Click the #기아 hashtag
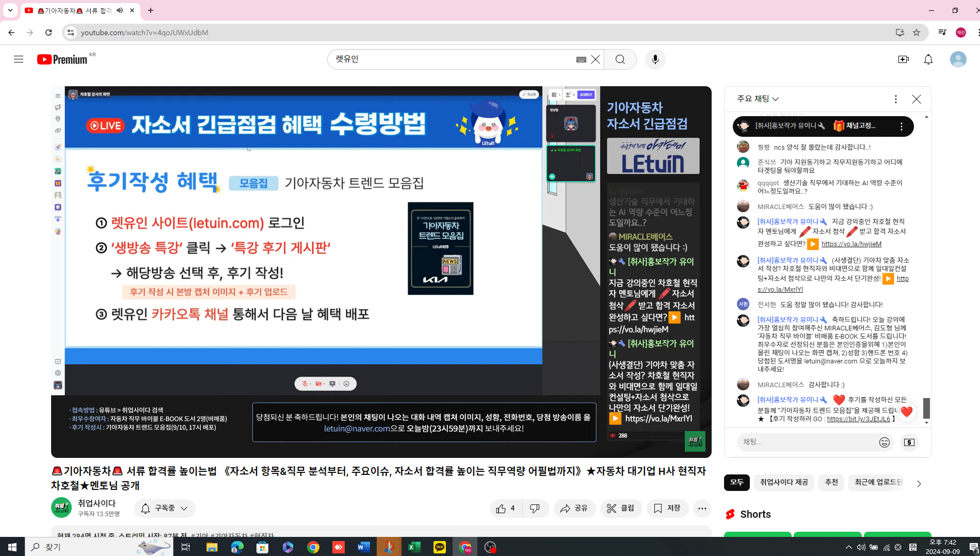The image size is (980, 556). 200,535
